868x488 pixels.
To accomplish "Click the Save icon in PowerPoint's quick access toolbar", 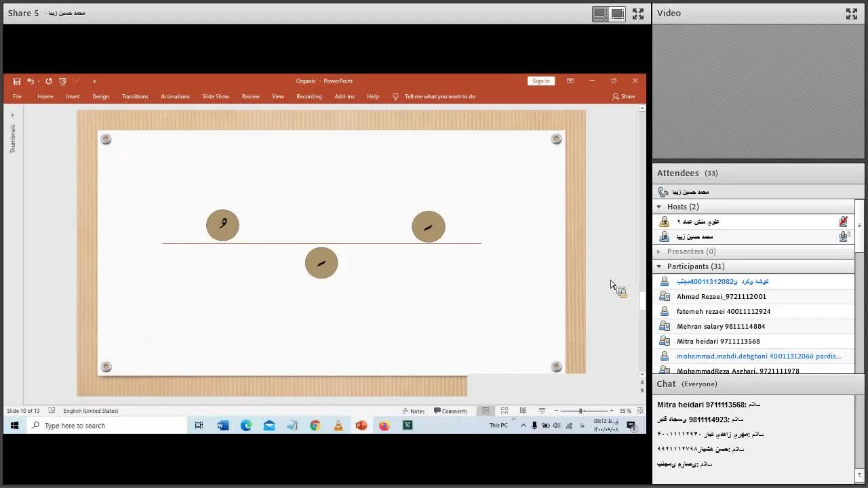I will click(x=17, y=81).
